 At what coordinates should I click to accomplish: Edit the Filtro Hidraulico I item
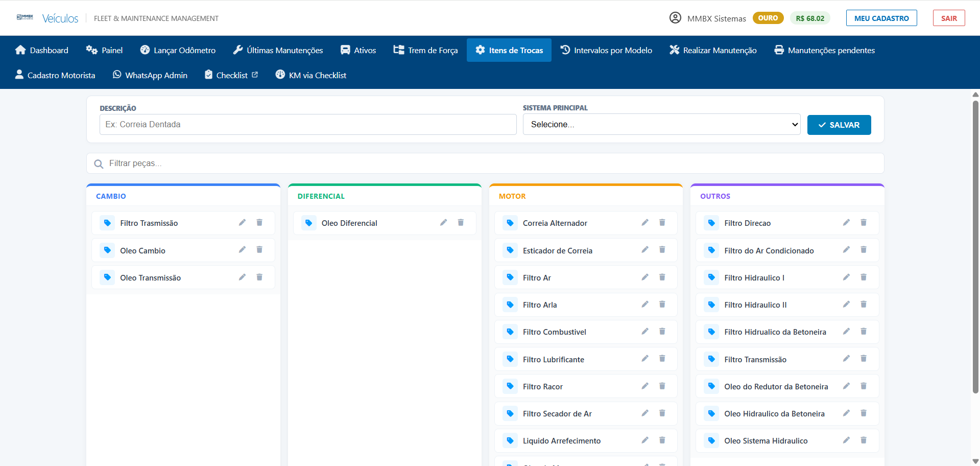click(x=846, y=277)
